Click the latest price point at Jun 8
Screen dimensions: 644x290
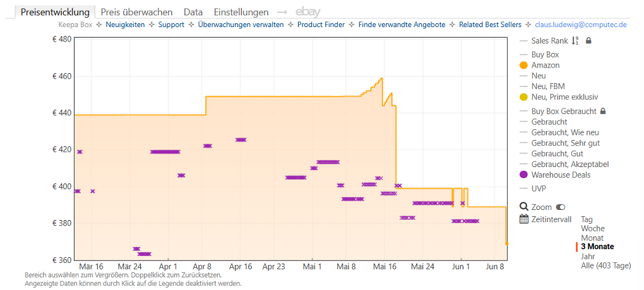507,243
